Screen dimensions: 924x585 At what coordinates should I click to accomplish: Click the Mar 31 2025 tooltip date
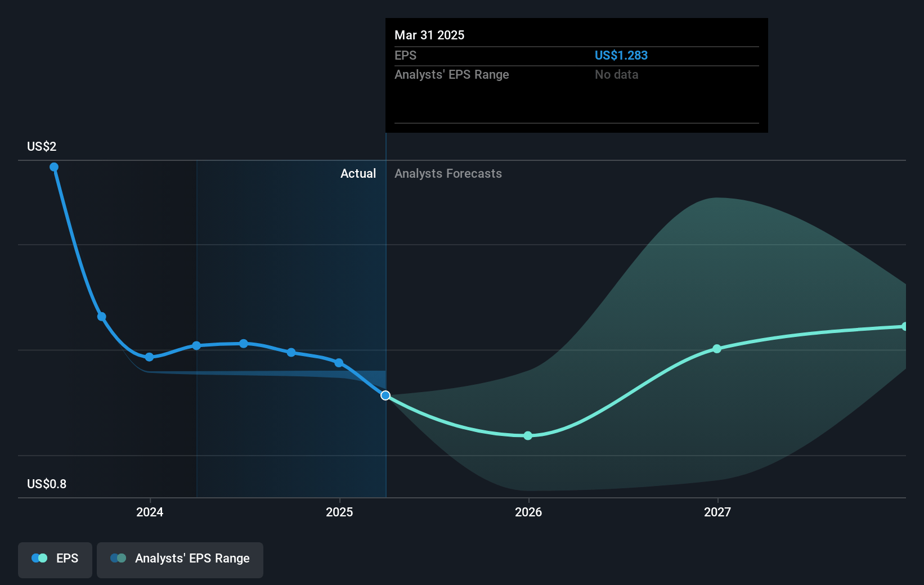[x=429, y=35]
